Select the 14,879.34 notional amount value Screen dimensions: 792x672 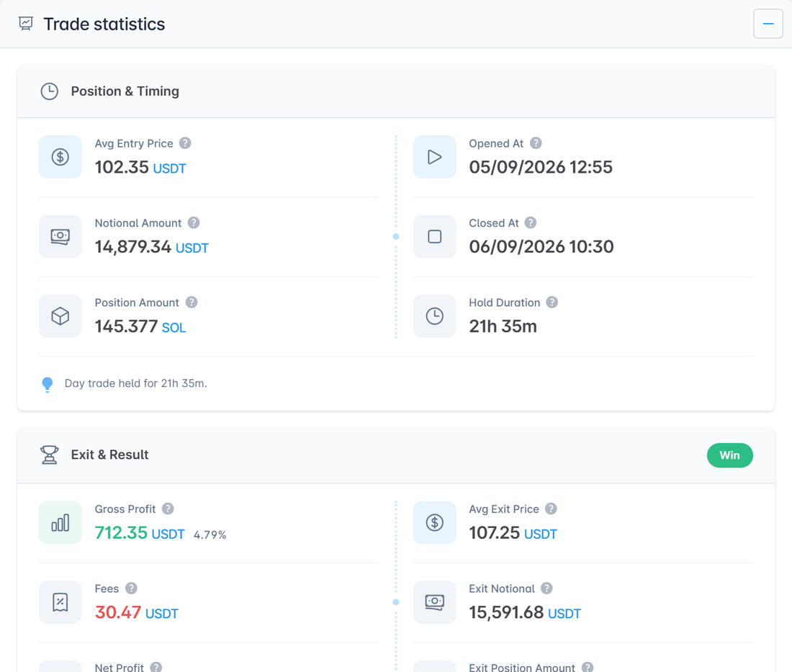[133, 247]
